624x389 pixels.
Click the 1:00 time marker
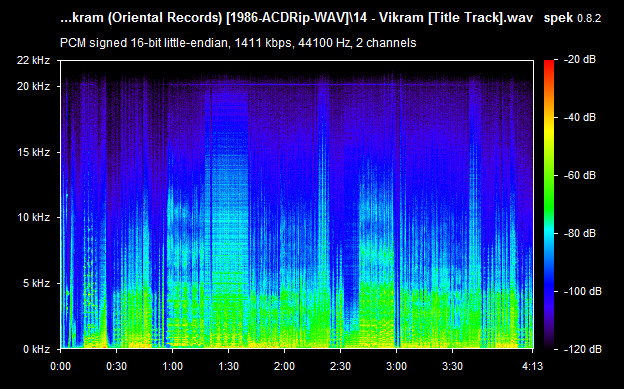click(x=172, y=366)
